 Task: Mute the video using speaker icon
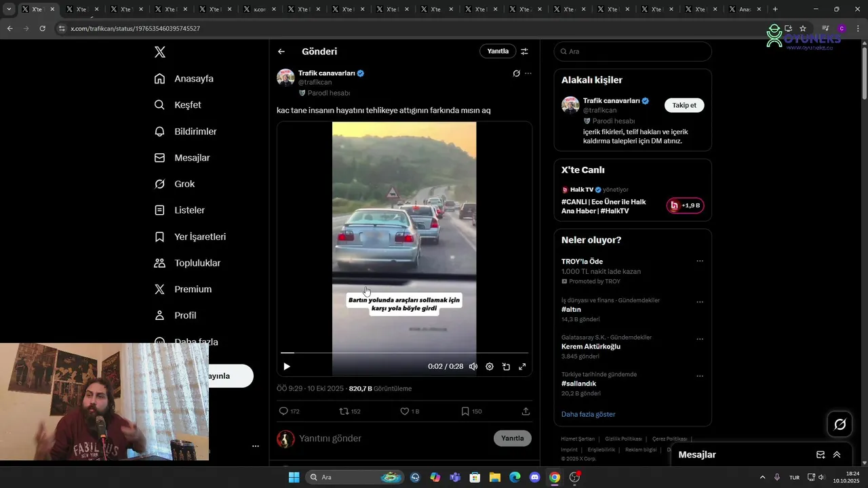coord(473,367)
